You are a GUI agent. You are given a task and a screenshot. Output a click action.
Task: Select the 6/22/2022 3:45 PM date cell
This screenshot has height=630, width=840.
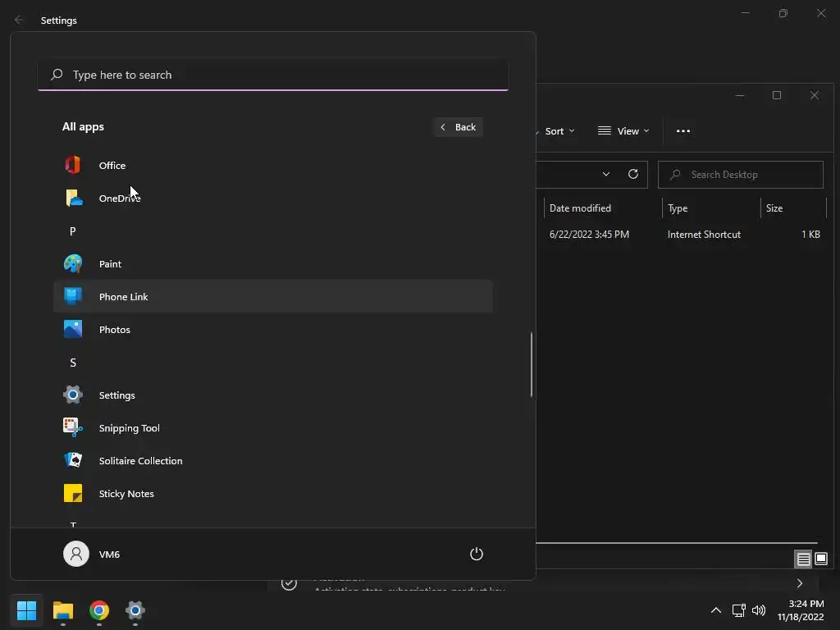click(x=589, y=235)
